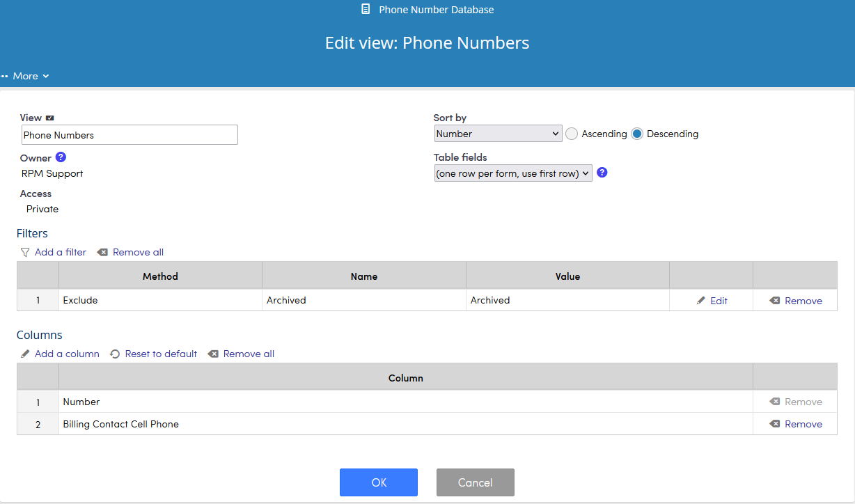Image resolution: width=855 pixels, height=504 pixels.
Task: Click the Remove all columns icon
Action: [213, 354]
